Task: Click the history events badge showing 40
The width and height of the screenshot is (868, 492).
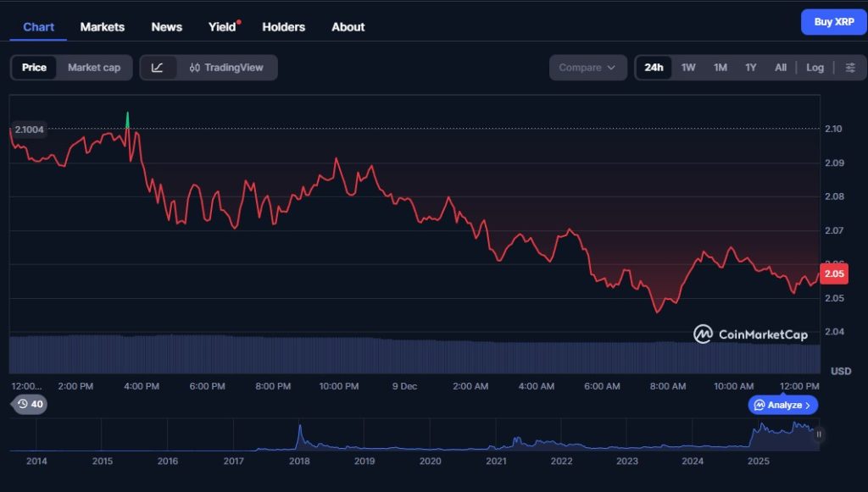Action: [x=30, y=404]
